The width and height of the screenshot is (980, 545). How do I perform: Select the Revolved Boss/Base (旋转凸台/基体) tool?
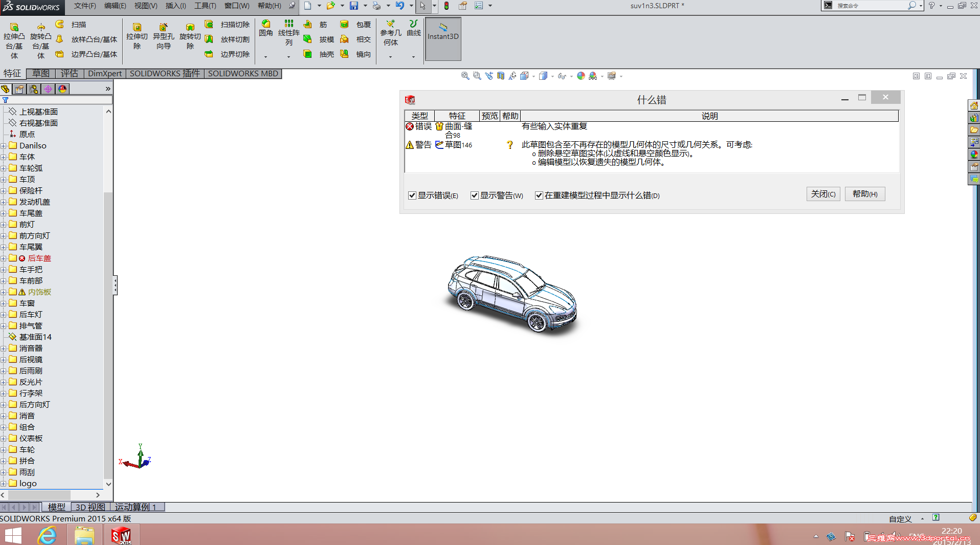pos(40,40)
